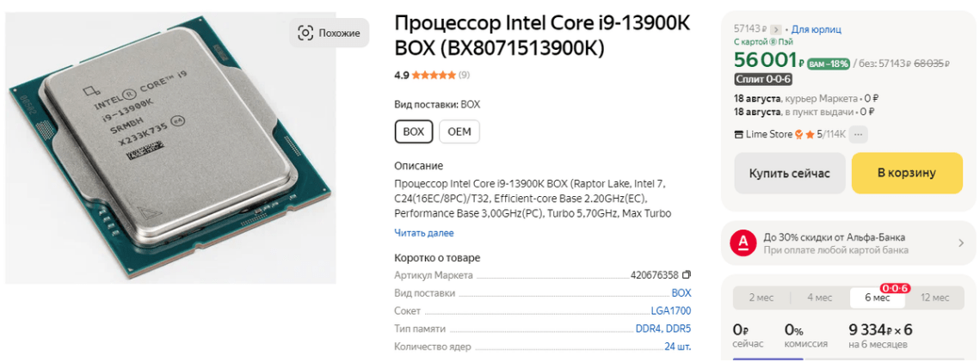Viewport: 980px width, 362px height.
Task: Switch to the 12 мес installment tab
Action: (934, 298)
